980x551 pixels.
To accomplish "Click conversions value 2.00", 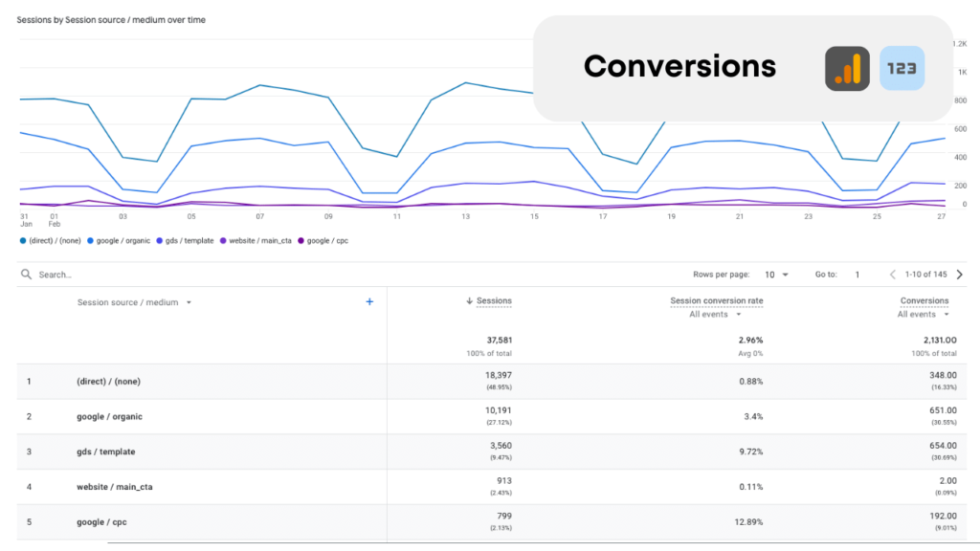I will click(948, 481).
